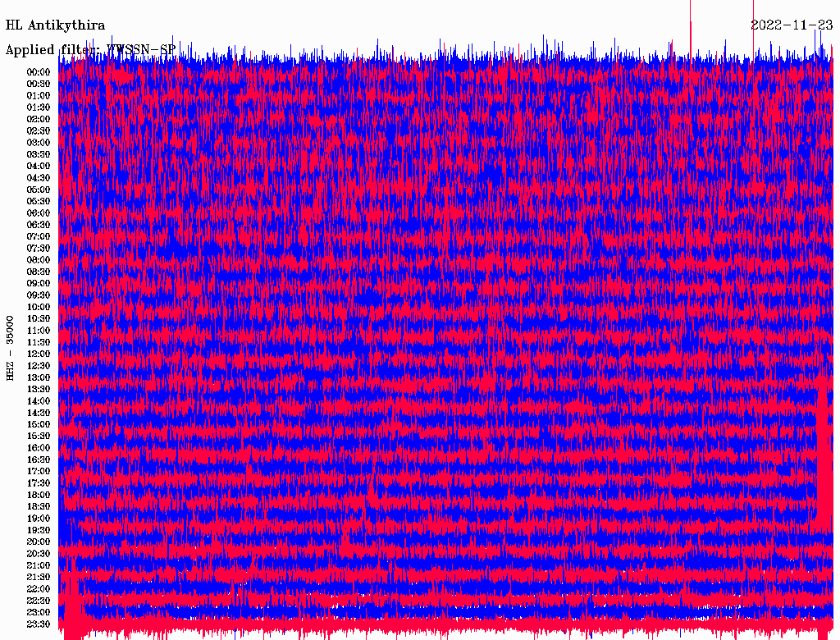Select the 23:00 time label
This screenshot has height=640, width=840.
coord(39,612)
